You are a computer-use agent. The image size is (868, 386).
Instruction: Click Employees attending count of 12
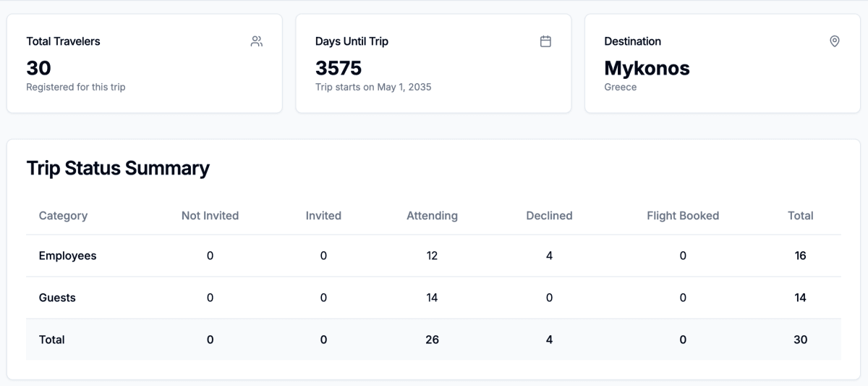point(432,256)
